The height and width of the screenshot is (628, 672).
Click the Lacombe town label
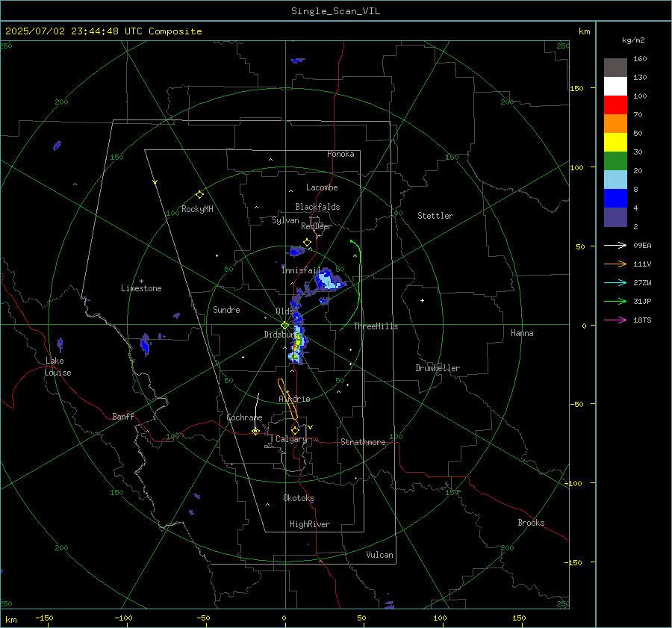pyautogui.click(x=322, y=187)
